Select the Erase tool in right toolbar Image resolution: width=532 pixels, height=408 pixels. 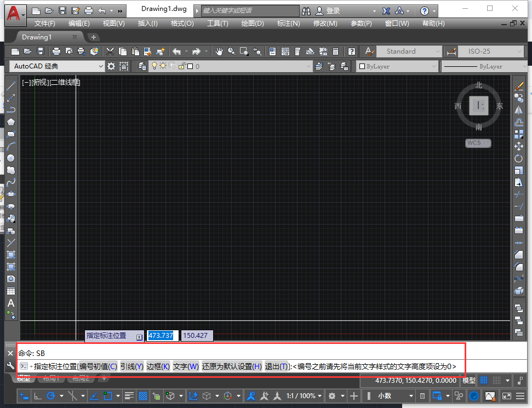coord(519,86)
